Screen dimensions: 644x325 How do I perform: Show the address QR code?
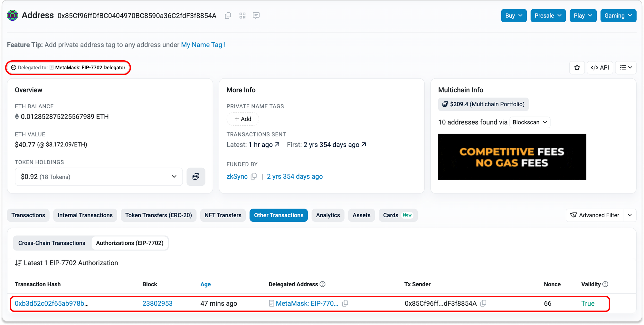click(242, 15)
